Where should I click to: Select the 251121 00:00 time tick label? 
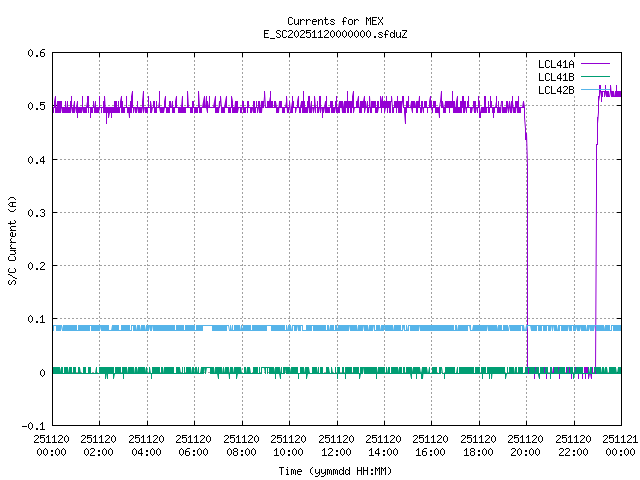tap(620, 445)
